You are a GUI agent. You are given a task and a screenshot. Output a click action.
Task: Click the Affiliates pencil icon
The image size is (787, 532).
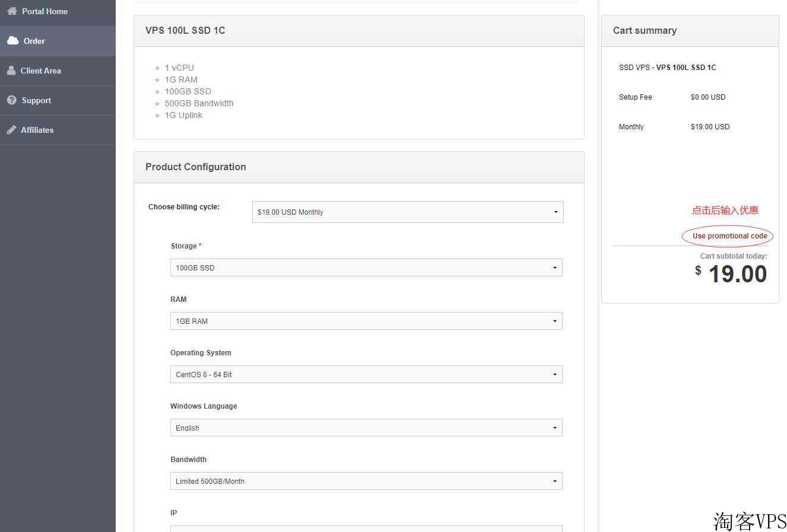click(x=11, y=130)
